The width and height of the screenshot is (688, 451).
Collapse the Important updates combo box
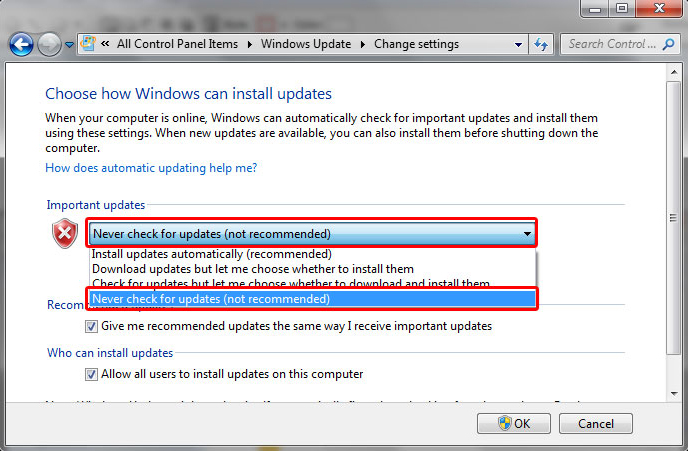[527, 234]
